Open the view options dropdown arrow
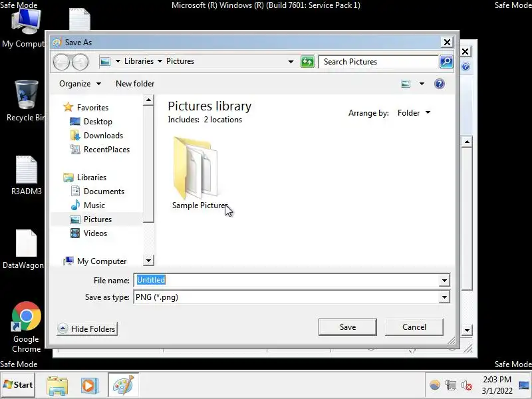This screenshot has height=399, width=532. (422, 84)
